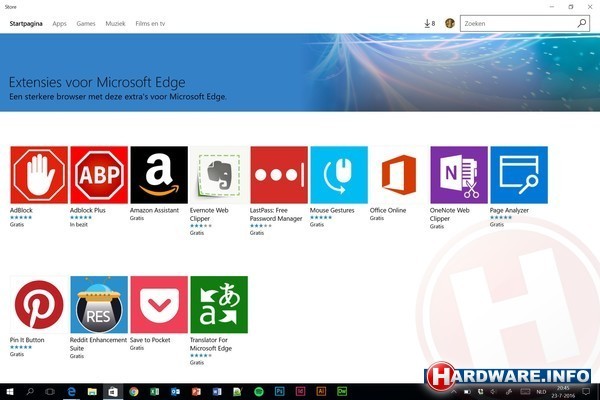
Task: Launch Spotify from the taskbar
Action: pyautogui.click(x=259, y=392)
